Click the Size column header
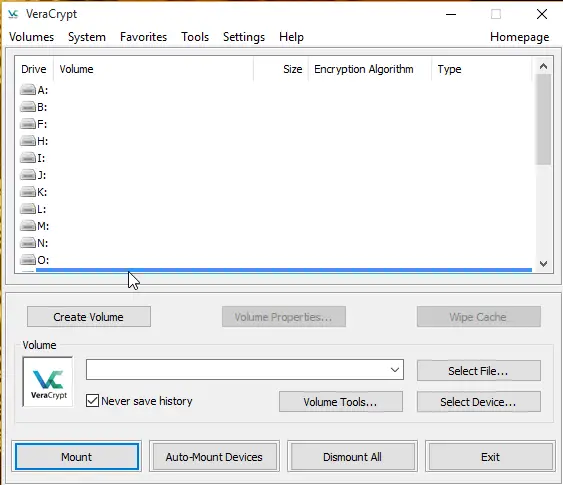The image size is (563, 485). click(x=281, y=69)
